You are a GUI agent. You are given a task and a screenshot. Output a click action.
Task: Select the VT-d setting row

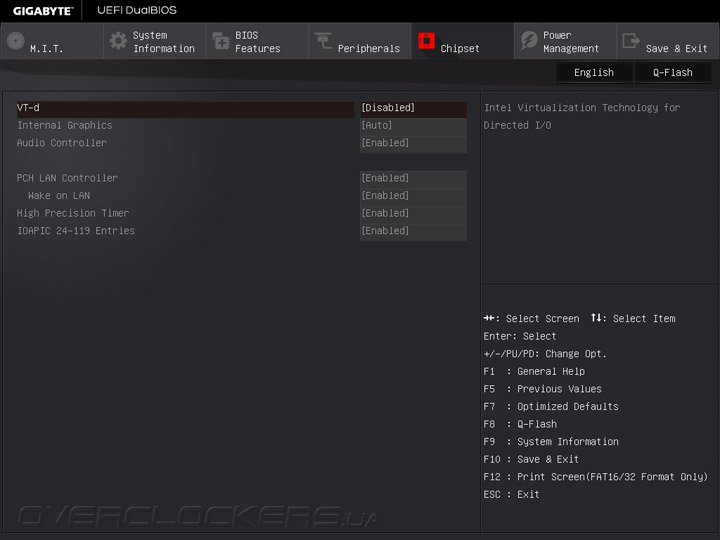[x=185, y=108]
